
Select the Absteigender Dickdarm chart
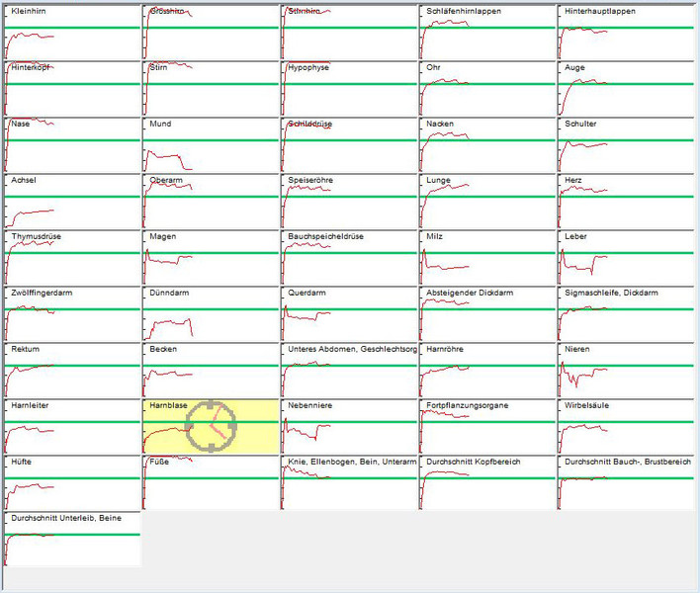coord(486,314)
